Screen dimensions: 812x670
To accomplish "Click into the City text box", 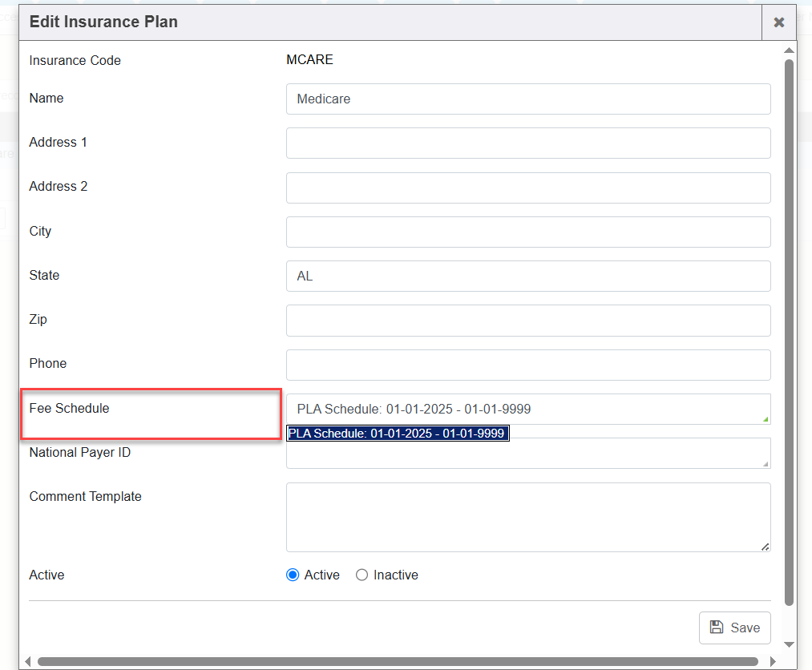I will pos(527,232).
